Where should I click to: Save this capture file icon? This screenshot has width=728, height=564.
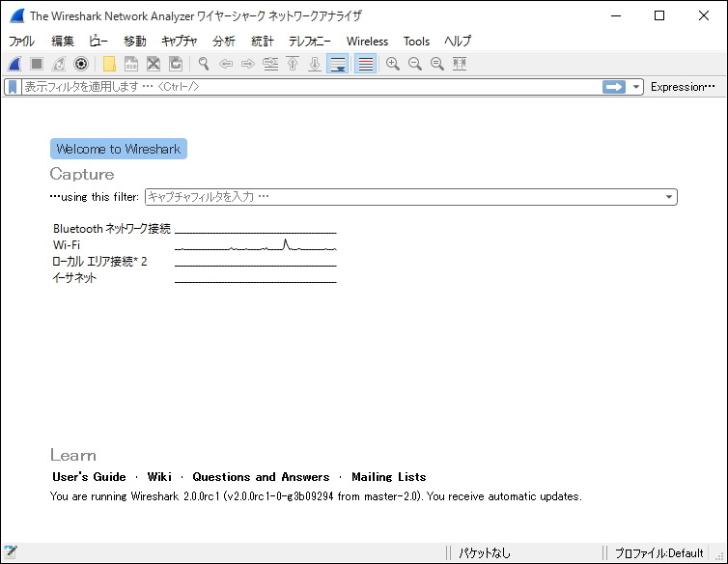(131, 64)
